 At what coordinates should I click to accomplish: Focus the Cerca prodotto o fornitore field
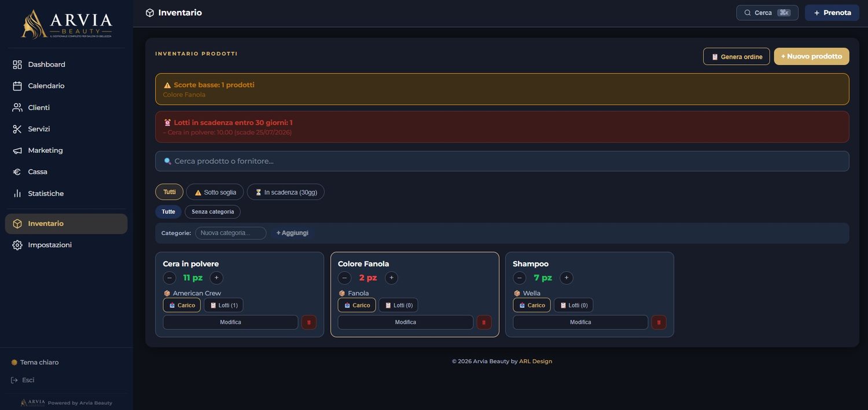(502, 161)
